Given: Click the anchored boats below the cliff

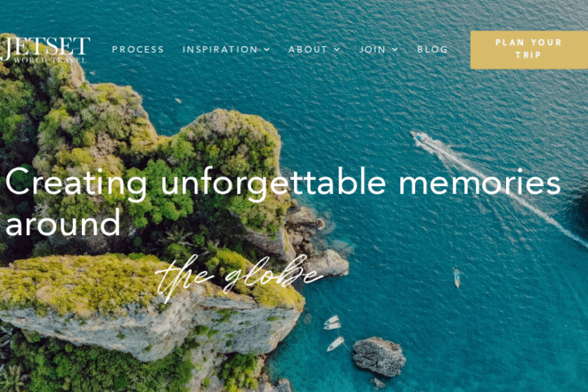Looking at the screenshot, I should [x=334, y=332].
